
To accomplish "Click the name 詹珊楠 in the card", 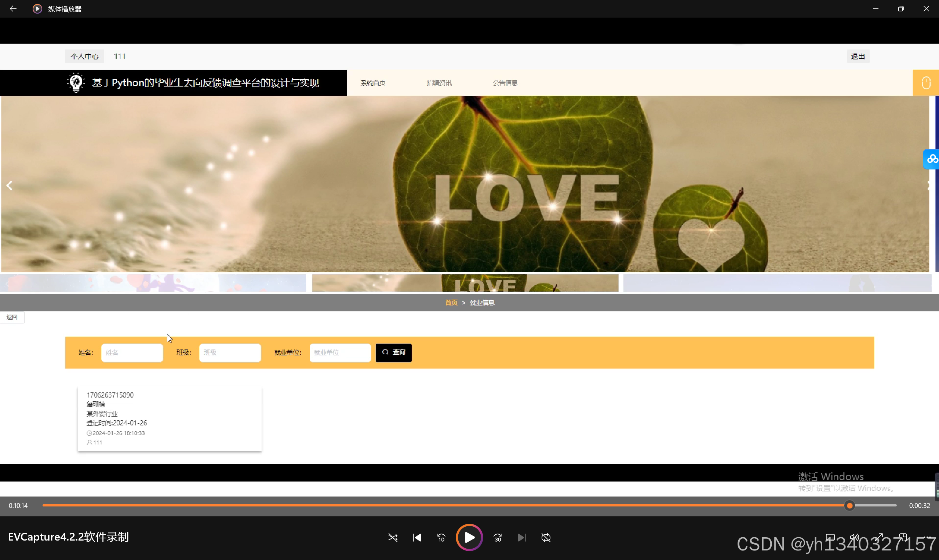I will pyautogui.click(x=96, y=404).
